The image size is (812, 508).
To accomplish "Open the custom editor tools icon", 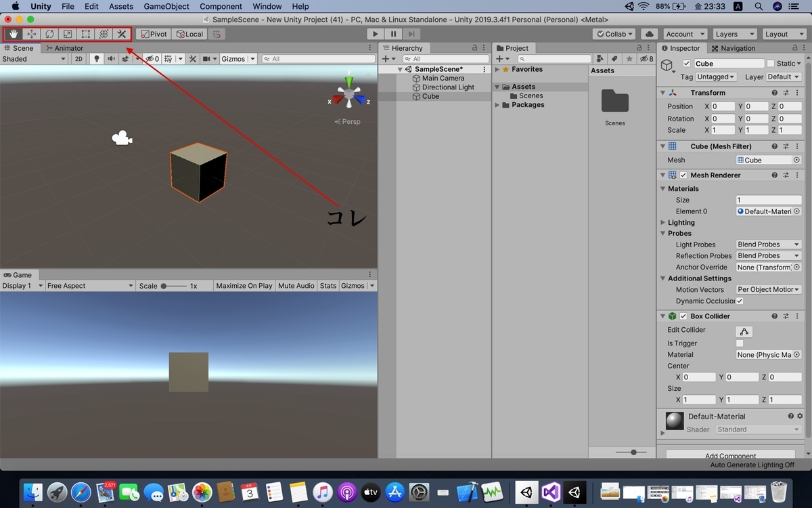I will pos(122,34).
